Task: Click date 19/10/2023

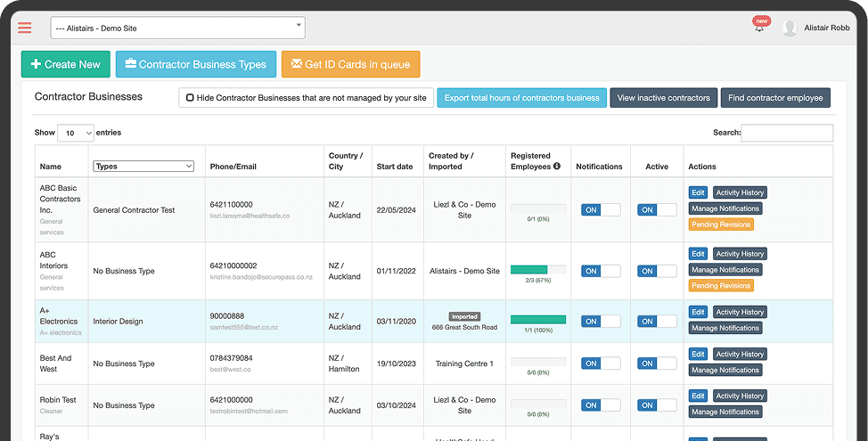Action: coord(397,363)
